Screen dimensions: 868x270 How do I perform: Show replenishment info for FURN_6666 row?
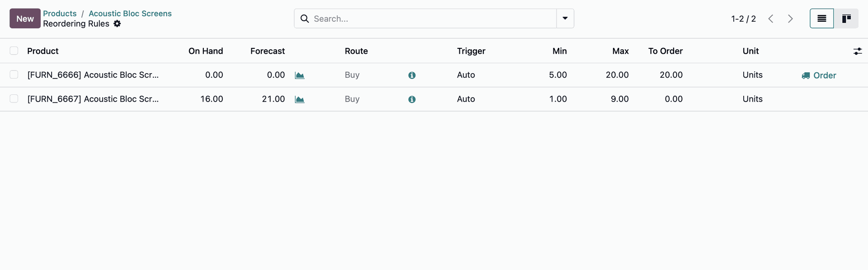[x=411, y=75]
